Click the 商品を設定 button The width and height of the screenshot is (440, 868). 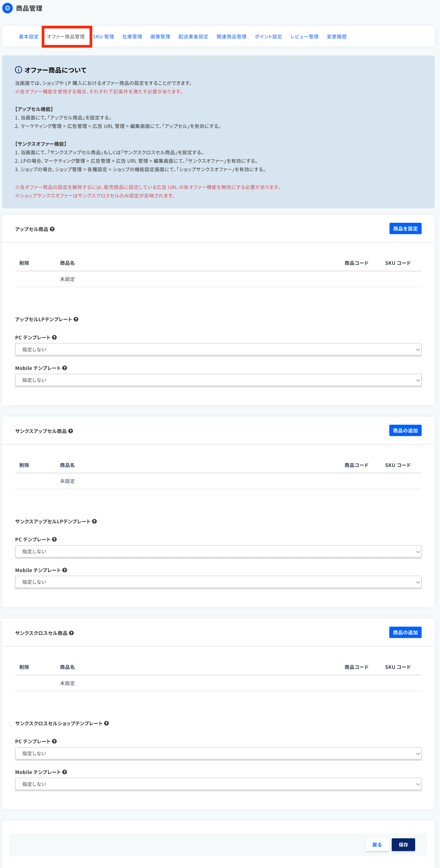[x=405, y=228]
